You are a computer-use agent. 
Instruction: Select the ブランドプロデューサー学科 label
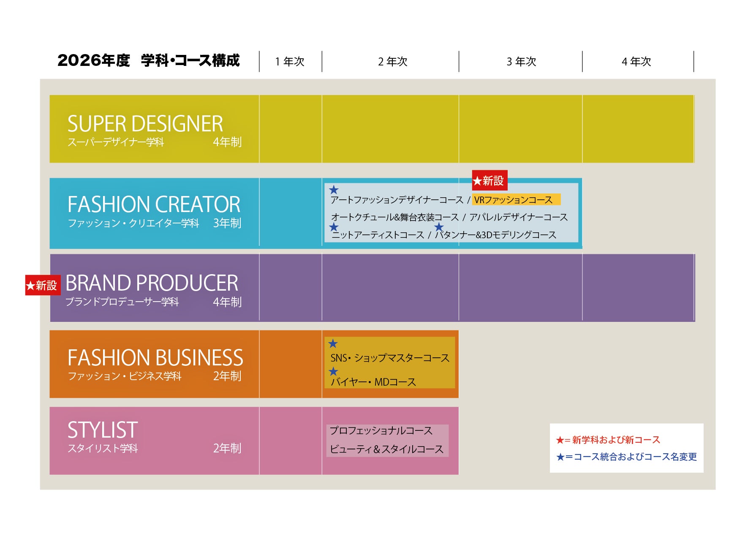click(122, 302)
